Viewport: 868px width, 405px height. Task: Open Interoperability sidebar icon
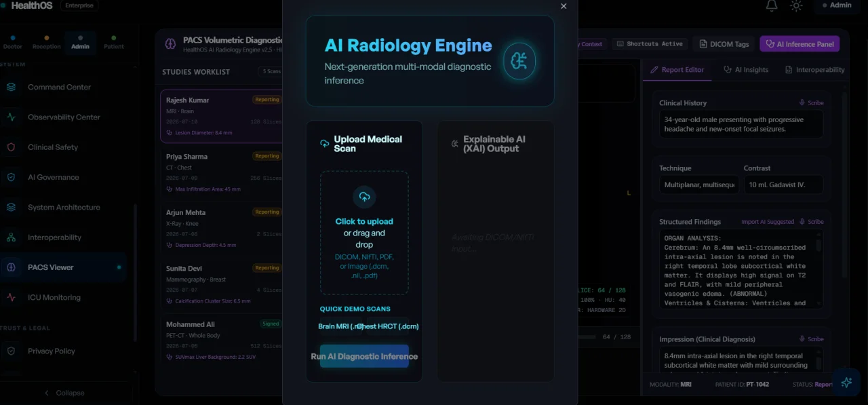[11, 237]
